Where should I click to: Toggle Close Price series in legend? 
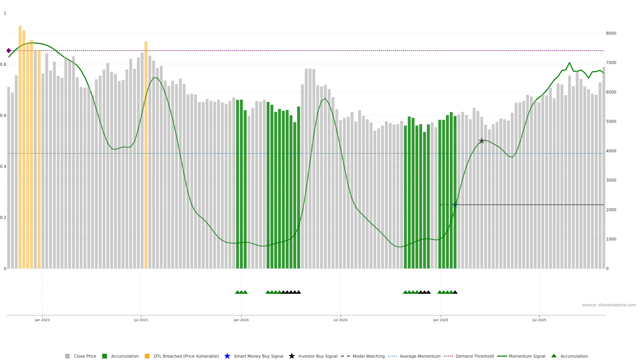pos(85,356)
